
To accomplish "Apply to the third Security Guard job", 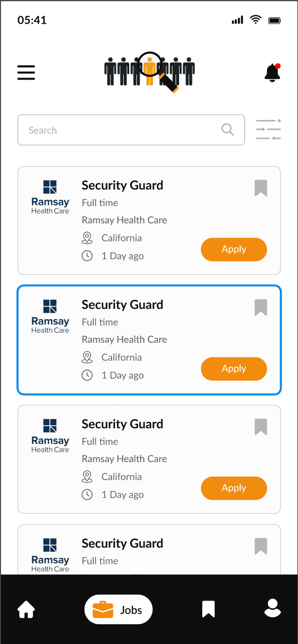I will [x=234, y=488].
